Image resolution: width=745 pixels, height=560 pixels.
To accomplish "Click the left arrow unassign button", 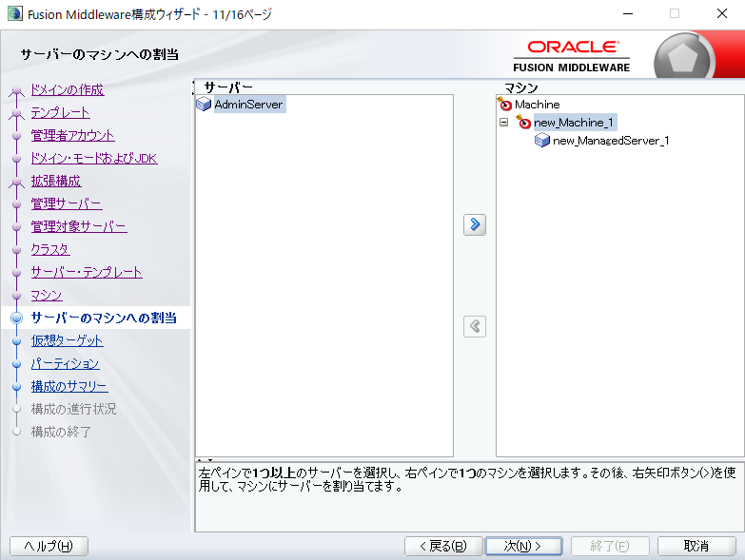I will point(474,326).
